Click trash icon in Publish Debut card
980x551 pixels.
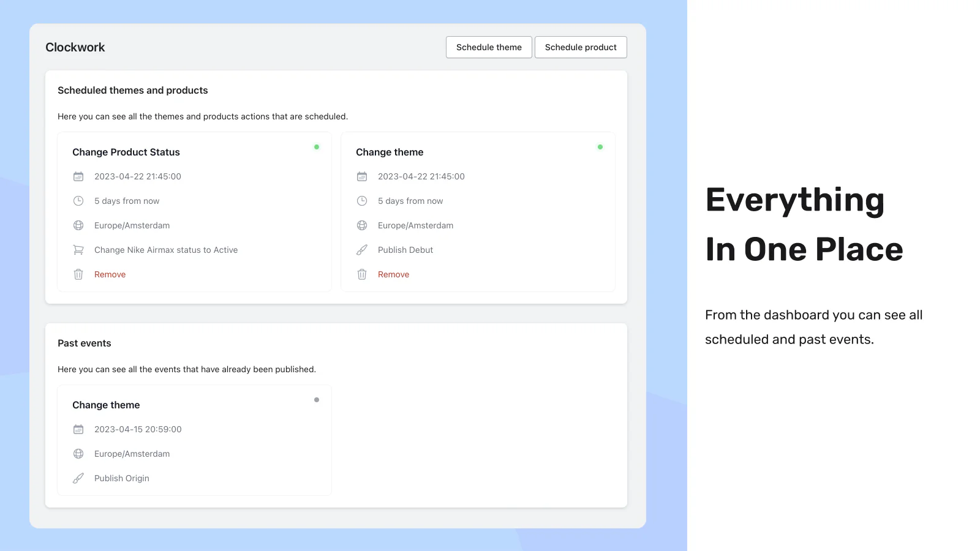coord(362,274)
